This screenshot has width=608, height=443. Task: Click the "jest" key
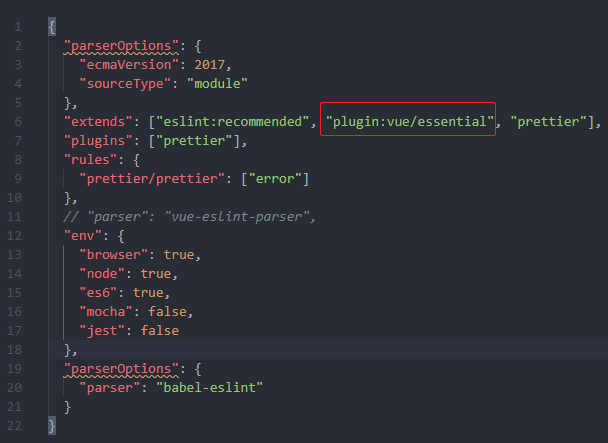point(102,331)
